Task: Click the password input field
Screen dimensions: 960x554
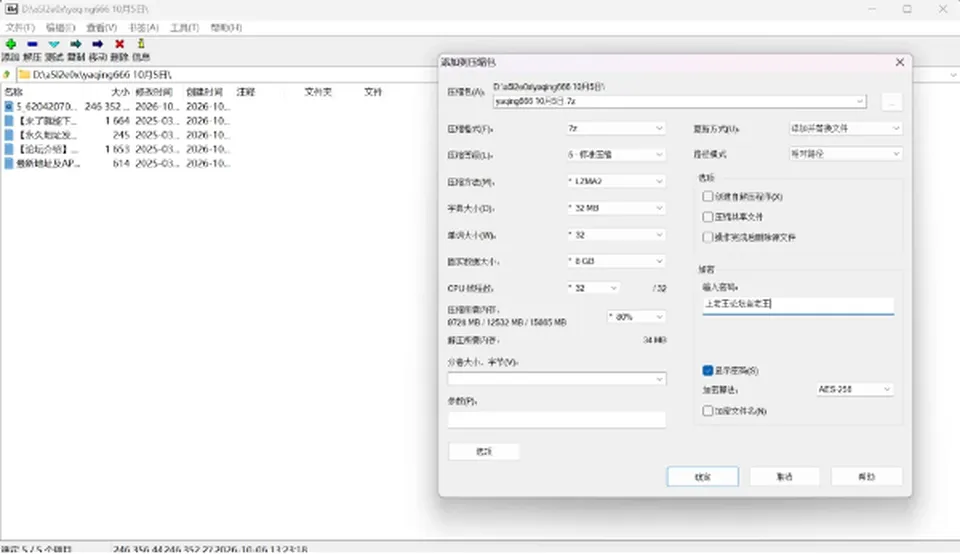Action: (x=798, y=304)
